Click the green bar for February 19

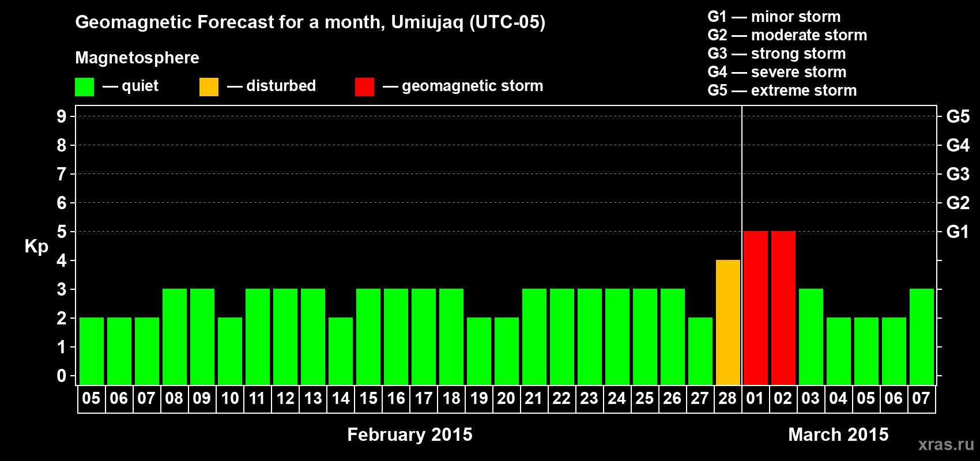point(479,351)
